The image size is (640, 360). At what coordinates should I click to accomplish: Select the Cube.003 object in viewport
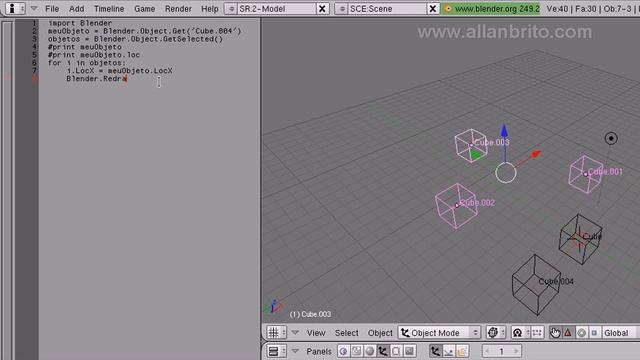coord(471,145)
